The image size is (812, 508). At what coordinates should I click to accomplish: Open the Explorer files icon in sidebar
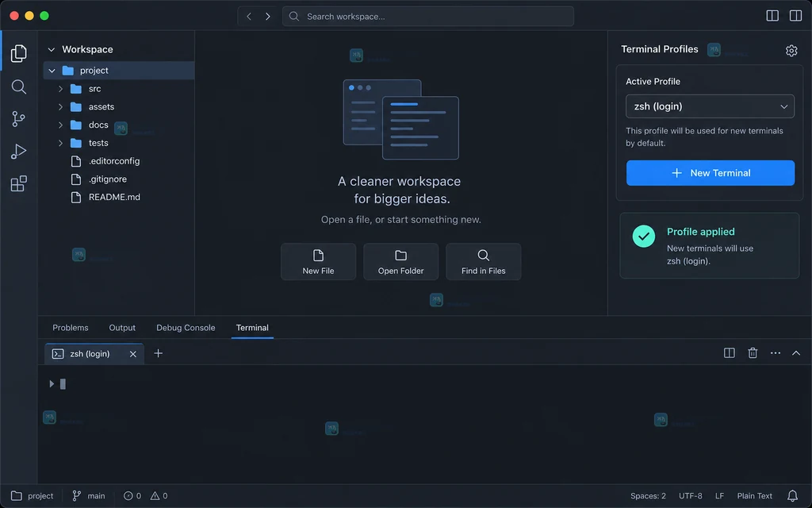19,53
